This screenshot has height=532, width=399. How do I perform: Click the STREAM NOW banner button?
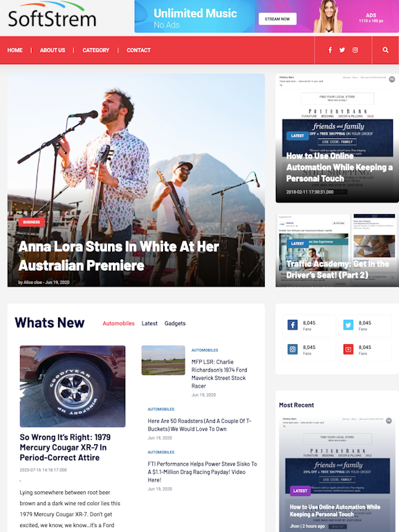(x=277, y=19)
